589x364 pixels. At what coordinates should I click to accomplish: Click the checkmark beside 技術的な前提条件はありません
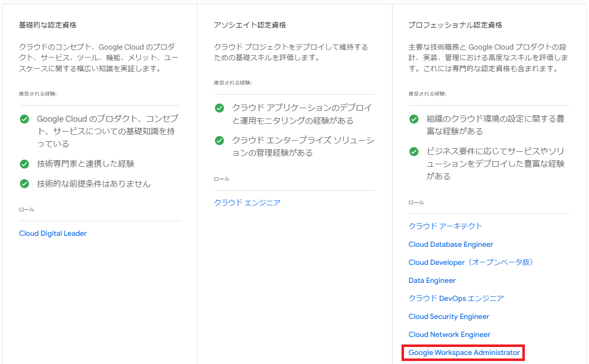click(x=24, y=184)
